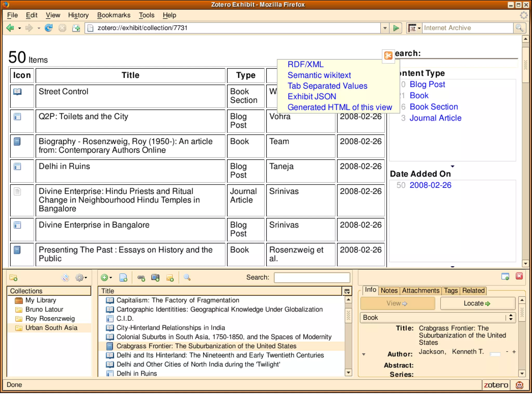Switch to the Attachments tab
Image resolution: width=532 pixels, height=399 pixels.
(420, 290)
